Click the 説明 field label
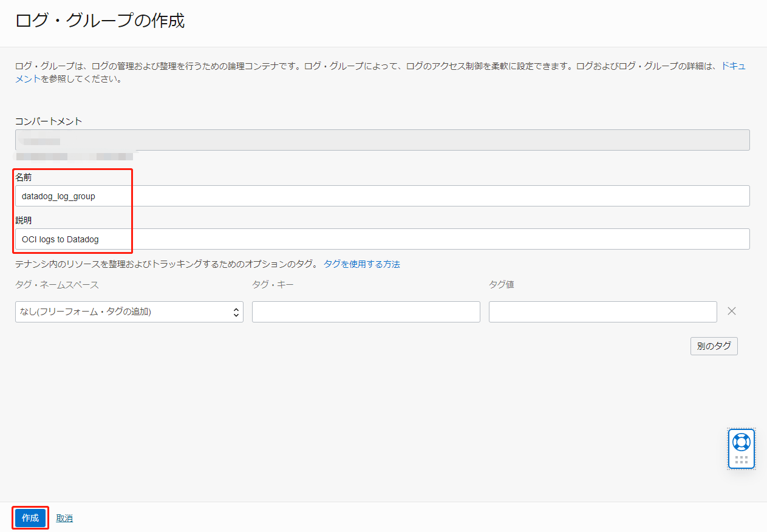Viewport: 767px width, 532px height. tap(24, 220)
